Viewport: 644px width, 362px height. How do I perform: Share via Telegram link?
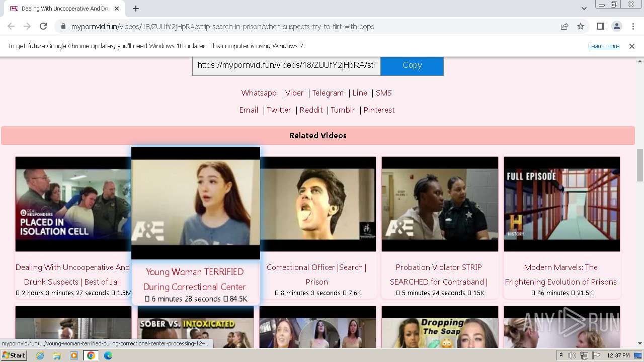point(328,93)
